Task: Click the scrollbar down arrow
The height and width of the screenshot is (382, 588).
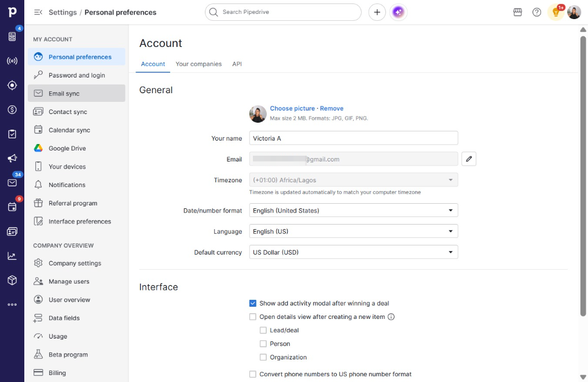Action: 583,377
